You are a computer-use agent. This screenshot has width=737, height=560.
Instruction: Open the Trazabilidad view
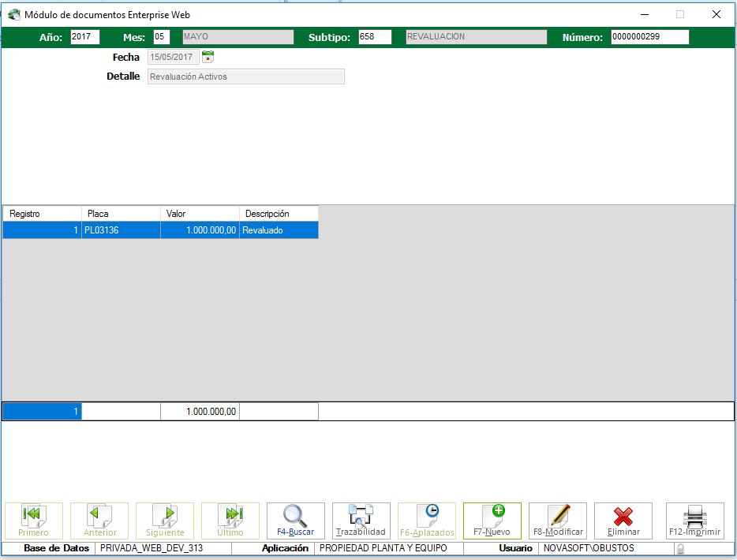(x=361, y=521)
